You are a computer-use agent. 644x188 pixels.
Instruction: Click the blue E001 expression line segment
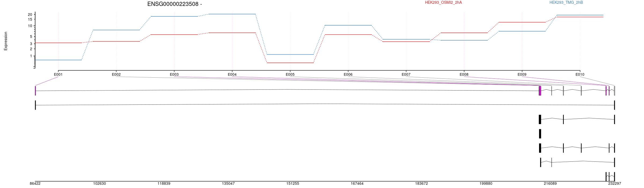[x=58, y=60]
